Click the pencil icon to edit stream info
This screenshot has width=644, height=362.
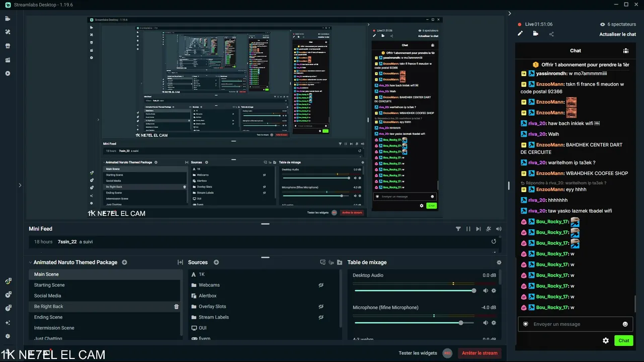coord(521,34)
